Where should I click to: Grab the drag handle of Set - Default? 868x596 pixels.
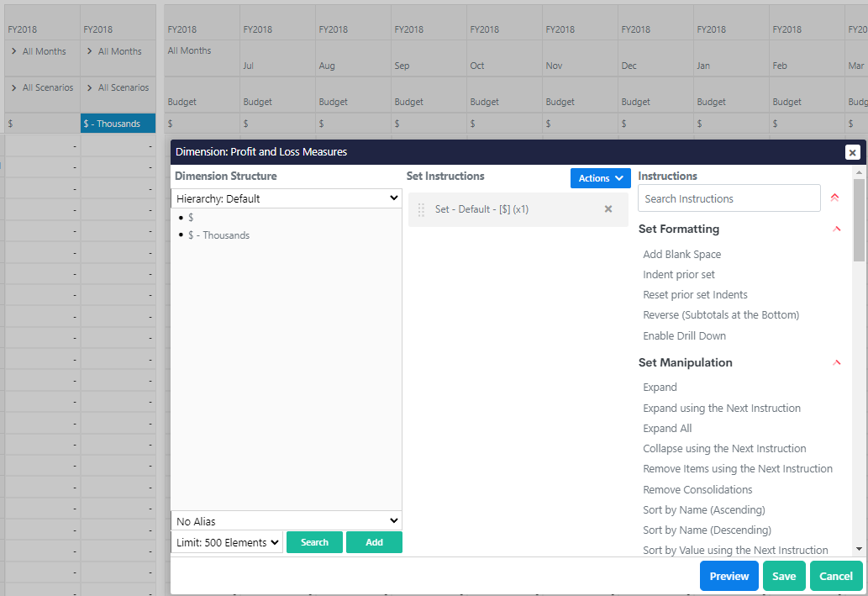421,209
